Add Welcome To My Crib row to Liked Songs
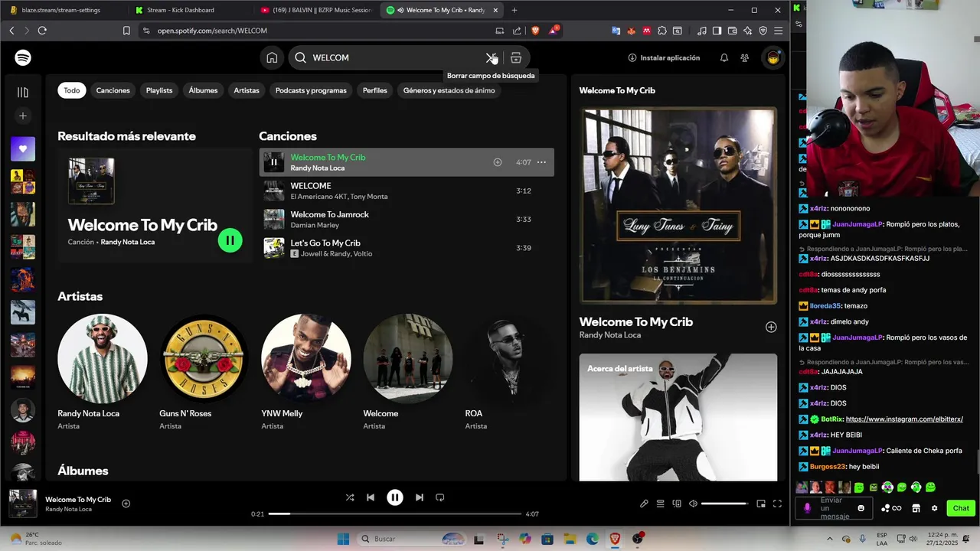The height and width of the screenshot is (551, 980). pyautogui.click(x=498, y=162)
